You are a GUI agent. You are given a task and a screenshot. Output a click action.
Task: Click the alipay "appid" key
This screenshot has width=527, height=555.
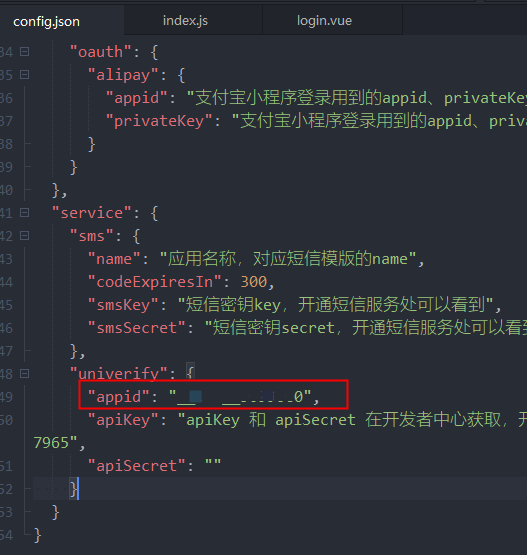click(137, 98)
